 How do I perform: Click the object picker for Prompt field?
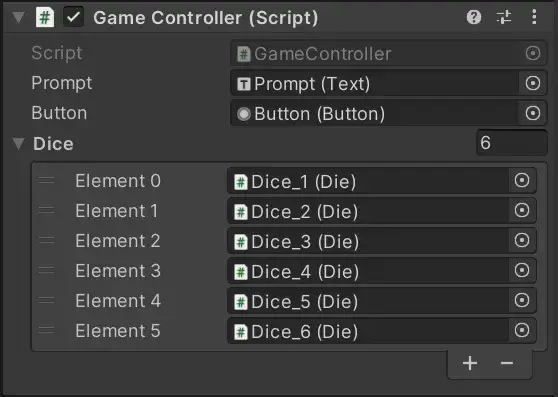tap(532, 83)
